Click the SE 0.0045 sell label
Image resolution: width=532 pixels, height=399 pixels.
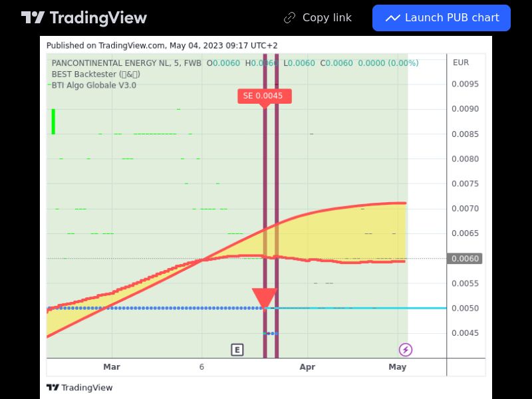pos(264,96)
